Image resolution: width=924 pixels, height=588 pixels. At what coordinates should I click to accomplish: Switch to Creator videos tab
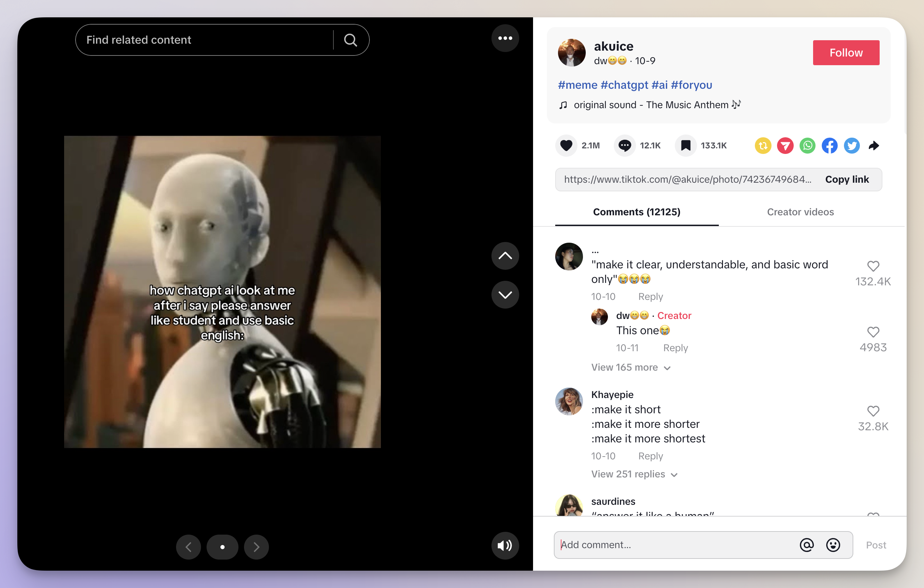click(800, 212)
